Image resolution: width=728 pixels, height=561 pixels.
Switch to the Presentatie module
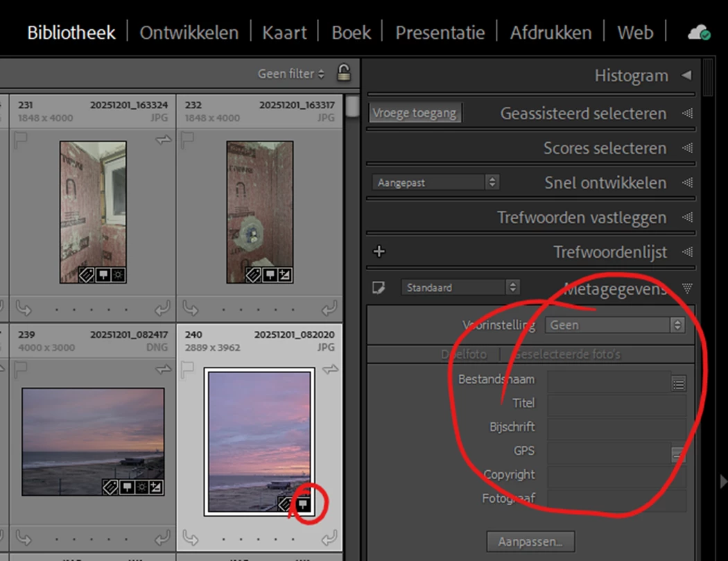point(440,33)
